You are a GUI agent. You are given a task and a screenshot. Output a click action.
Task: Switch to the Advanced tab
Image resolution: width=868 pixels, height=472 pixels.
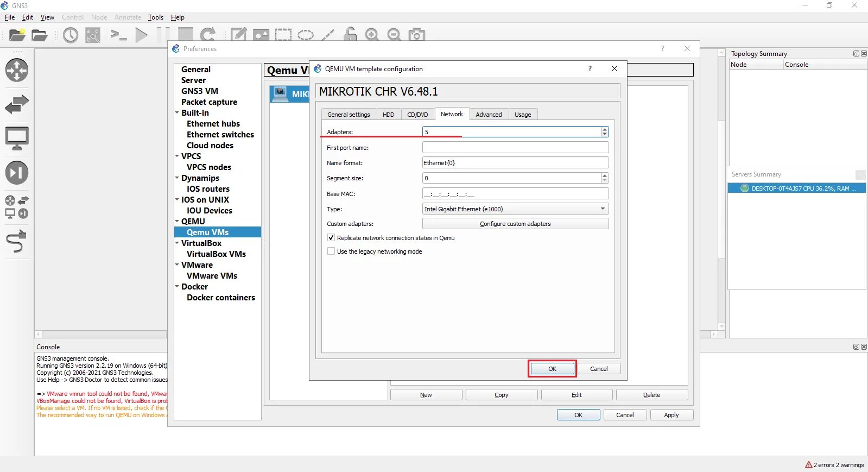pyautogui.click(x=489, y=115)
